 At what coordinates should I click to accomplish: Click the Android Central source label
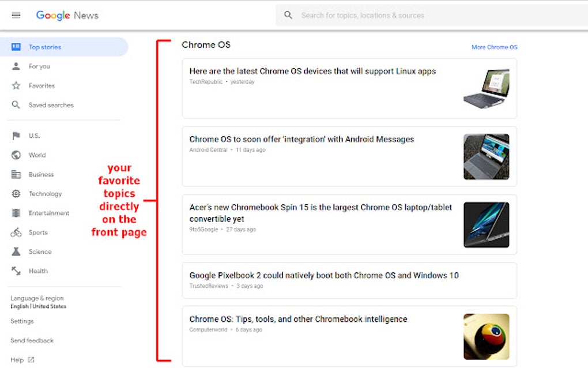(x=208, y=150)
